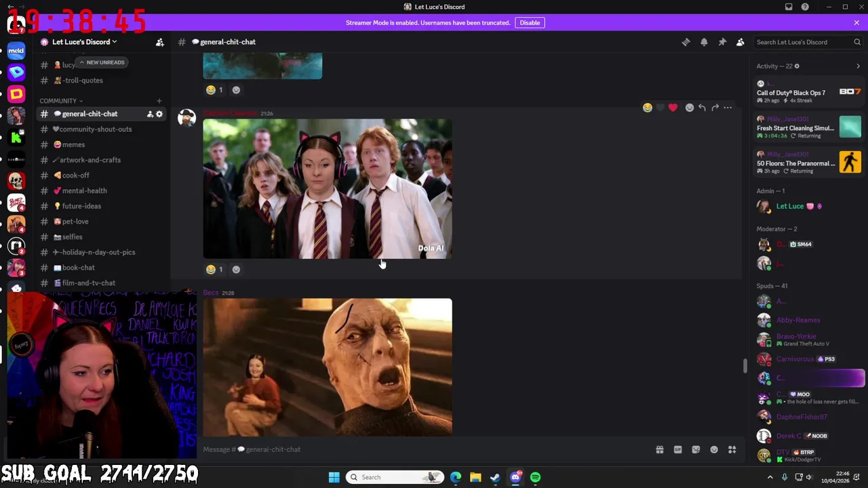Select pink and yellow D server icon
This screenshot has width=868, height=488.
[16, 94]
